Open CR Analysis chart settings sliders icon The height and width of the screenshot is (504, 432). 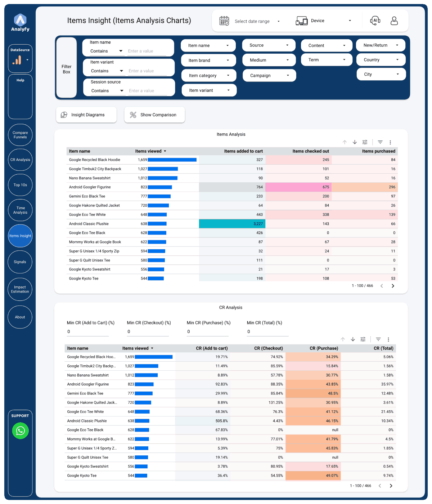coord(363,339)
